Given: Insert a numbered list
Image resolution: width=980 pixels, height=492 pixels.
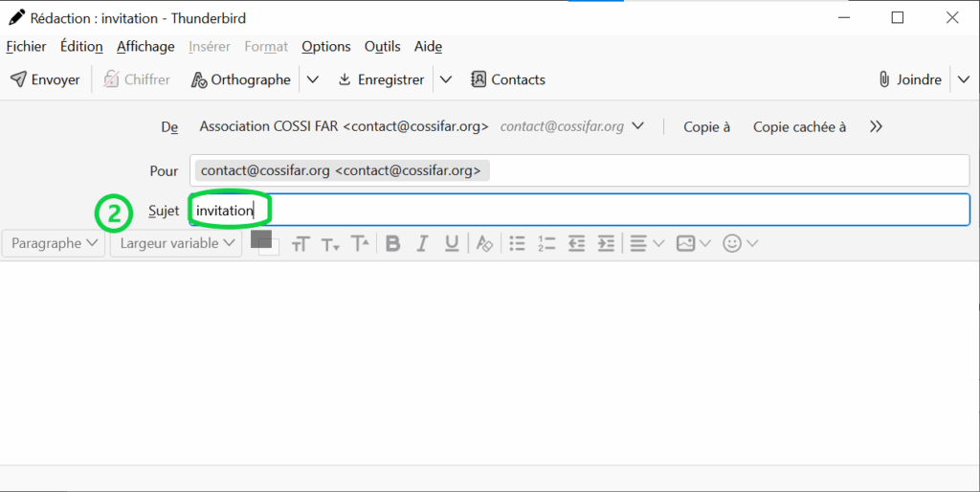Looking at the screenshot, I should (546, 243).
